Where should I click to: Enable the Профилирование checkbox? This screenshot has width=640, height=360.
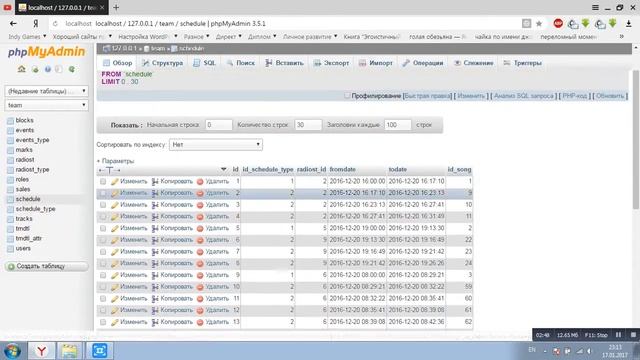click(347, 96)
